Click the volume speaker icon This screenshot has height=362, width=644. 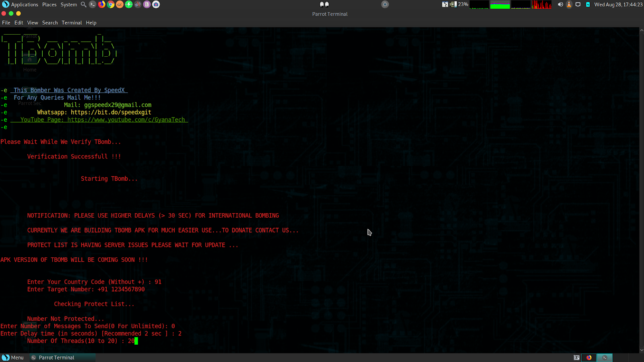[x=560, y=4]
